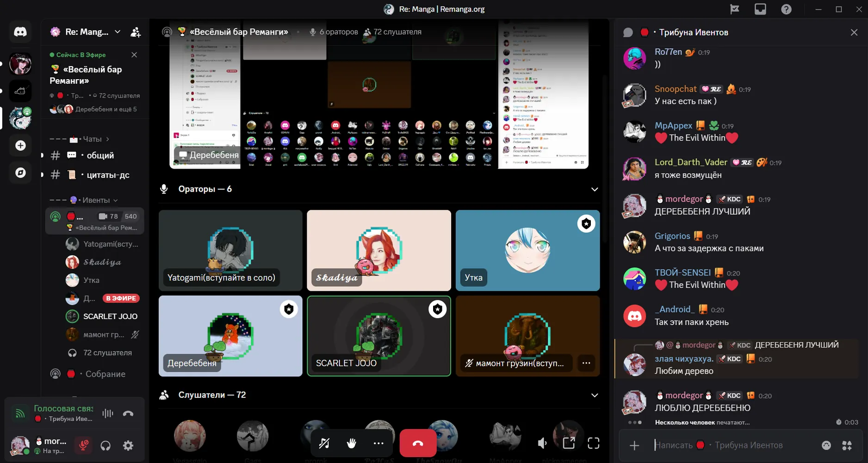Dismiss the live stage banner in sidebar

pos(134,55)
